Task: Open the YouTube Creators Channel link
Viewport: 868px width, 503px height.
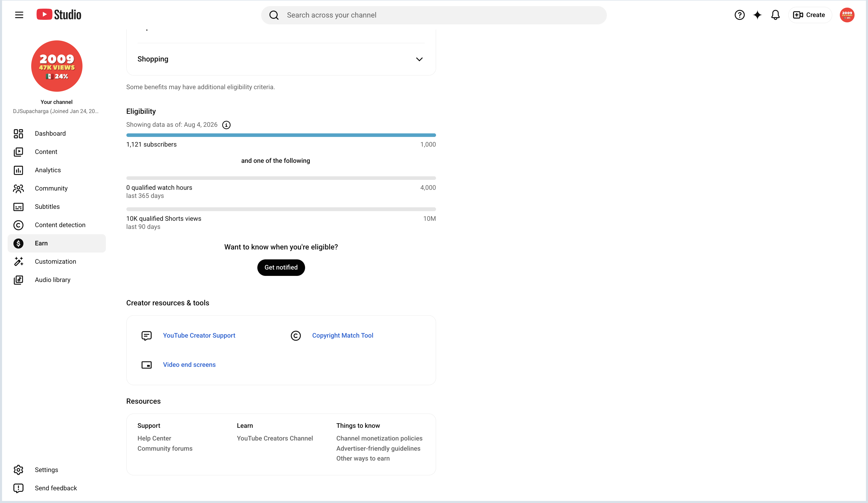Action: (x=275, y=438)
